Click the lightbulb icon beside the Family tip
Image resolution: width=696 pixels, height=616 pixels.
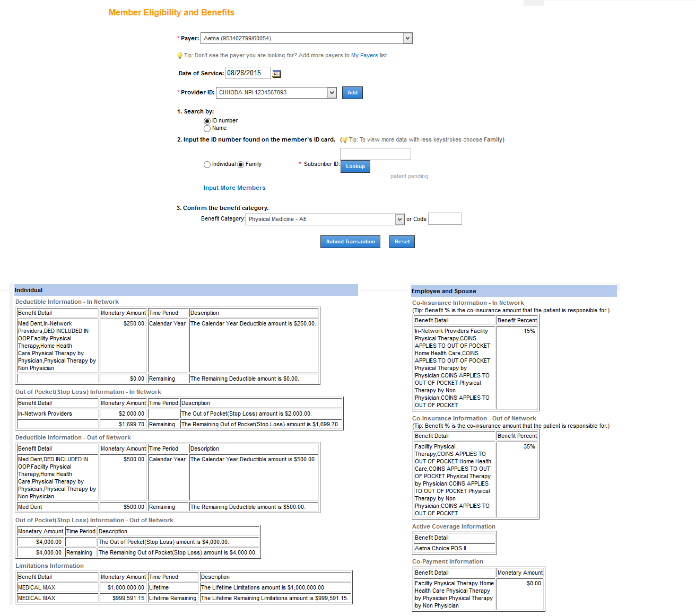pos(345,140)
